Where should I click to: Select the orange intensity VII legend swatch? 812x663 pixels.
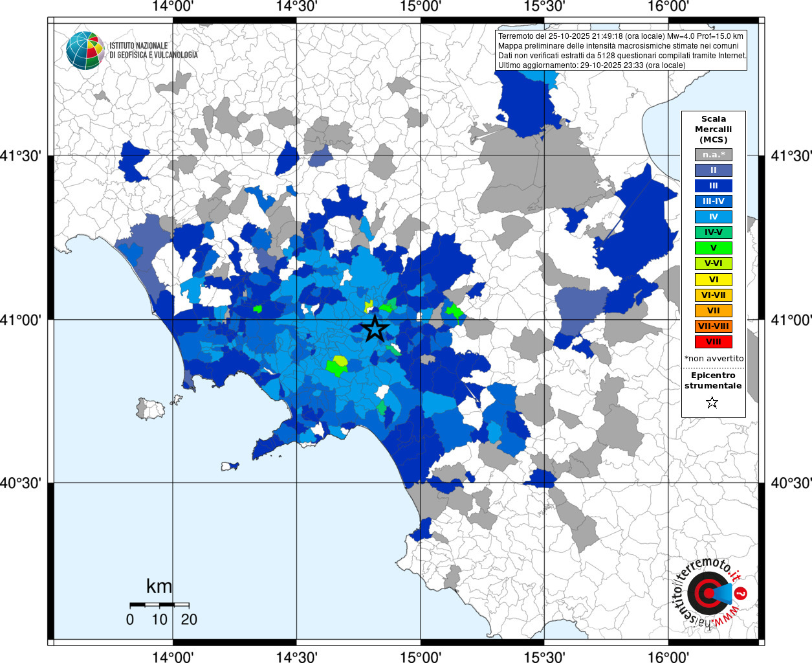click(x=714, y=311)
